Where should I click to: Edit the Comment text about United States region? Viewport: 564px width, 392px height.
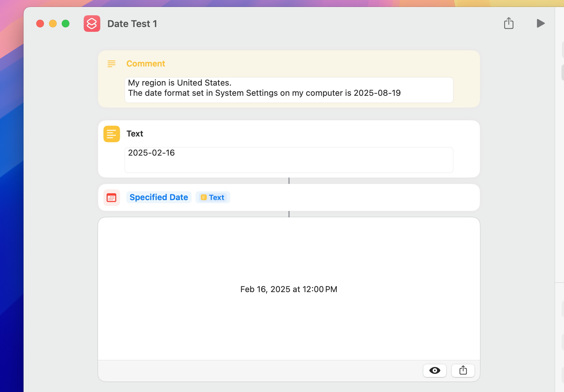coord(289,90)
